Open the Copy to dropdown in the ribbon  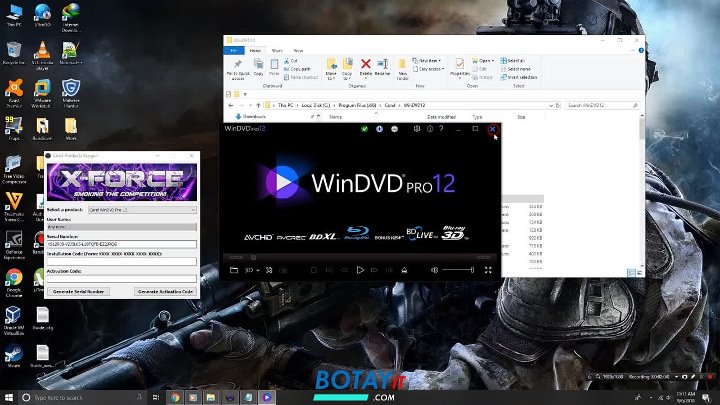(347, 69)
